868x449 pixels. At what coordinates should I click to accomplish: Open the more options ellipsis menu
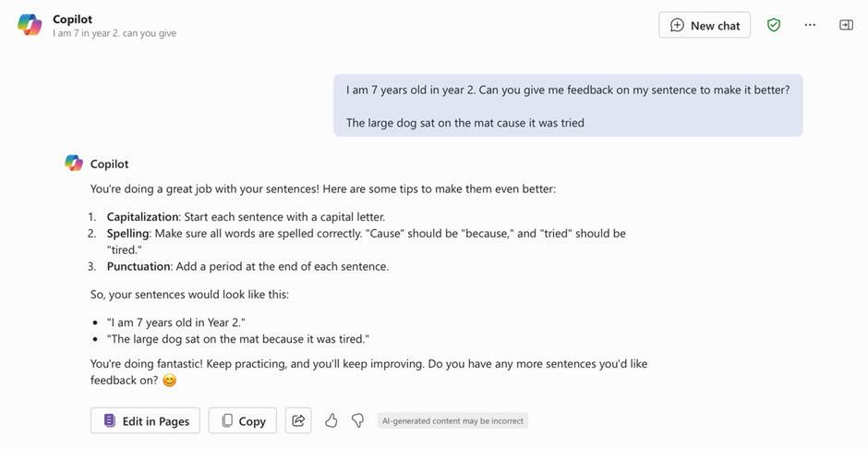810,25
